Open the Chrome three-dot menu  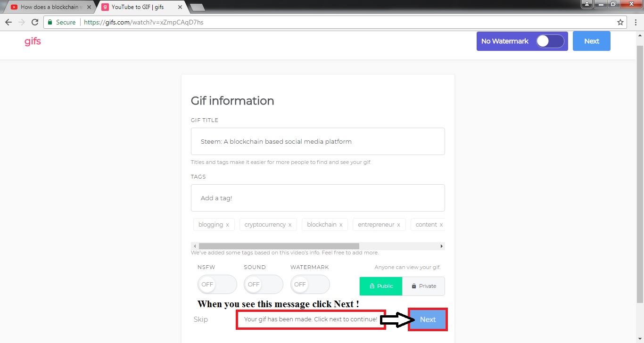pos(635,22)
